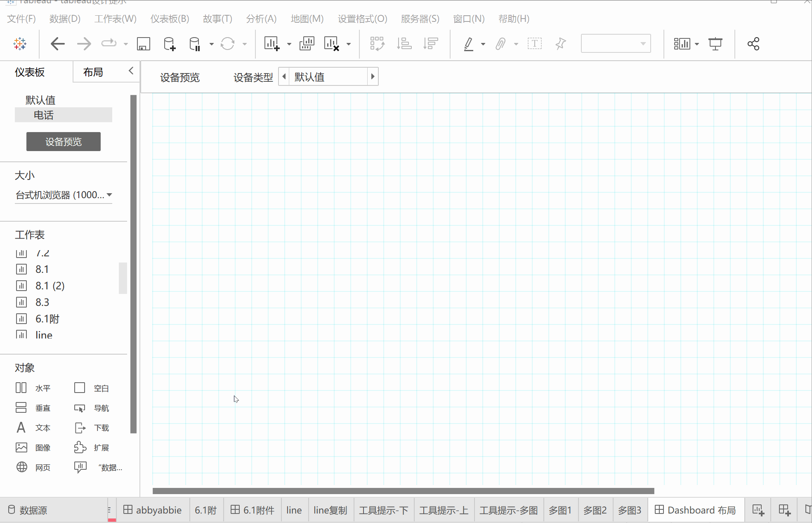The image size is (812, 523).
Task: Click the undo back arrow
Action: [58, 44]
